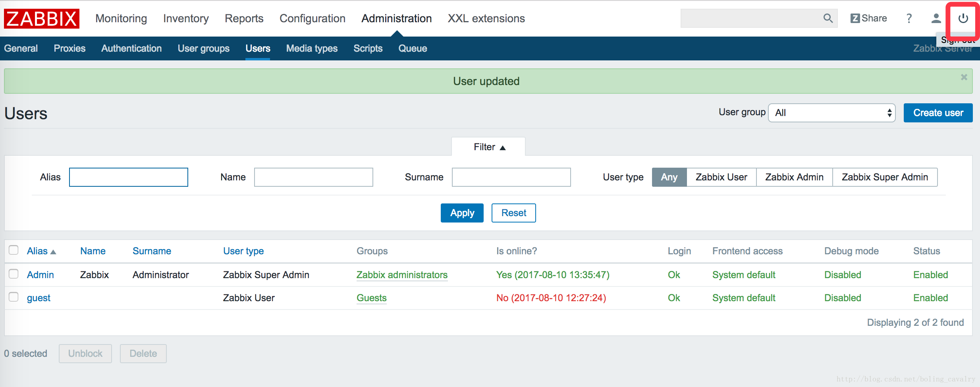Open the guest user link
Screen dimensions: 980x387
[39, 298]
